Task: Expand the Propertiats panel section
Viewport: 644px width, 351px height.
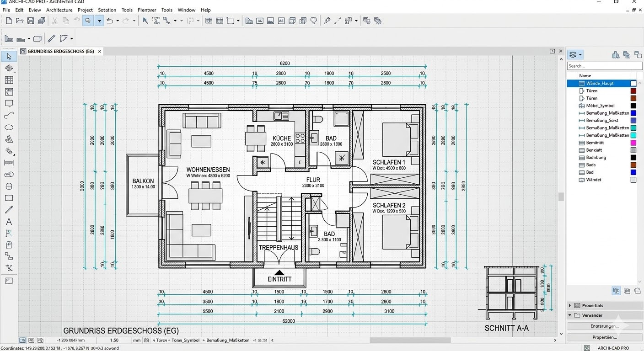Action: pos(569,305)
